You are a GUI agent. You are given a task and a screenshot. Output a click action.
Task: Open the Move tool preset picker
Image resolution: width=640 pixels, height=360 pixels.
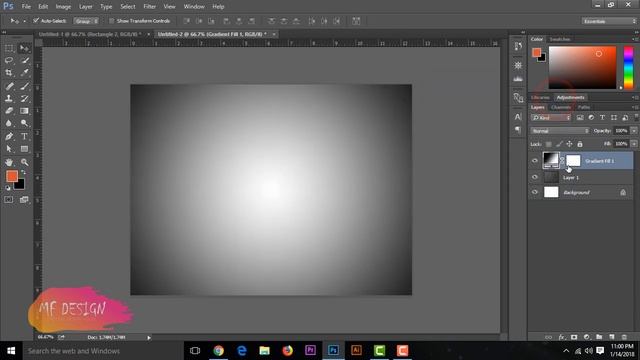[x=24, y=21]
